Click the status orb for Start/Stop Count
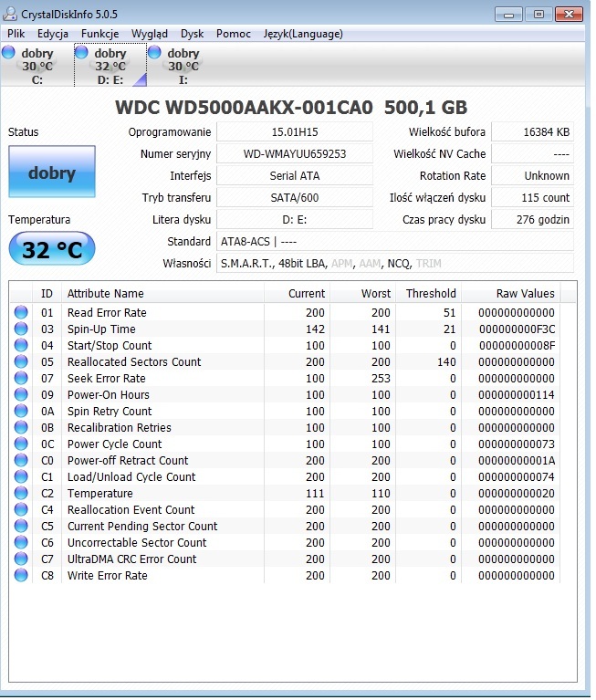 pos(21,346)
